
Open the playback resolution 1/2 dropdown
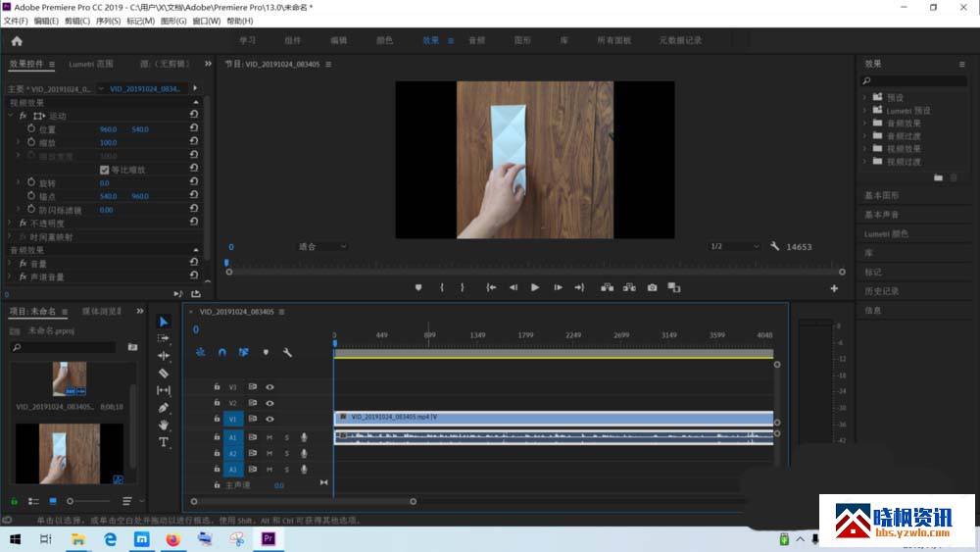(734, 246)
